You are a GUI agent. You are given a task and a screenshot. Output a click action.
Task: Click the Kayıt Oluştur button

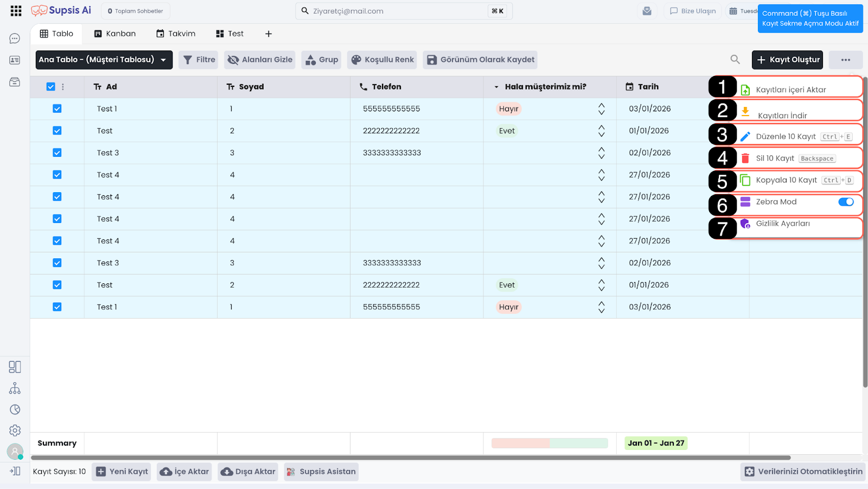pyautogui.click(x=787, y=60)
